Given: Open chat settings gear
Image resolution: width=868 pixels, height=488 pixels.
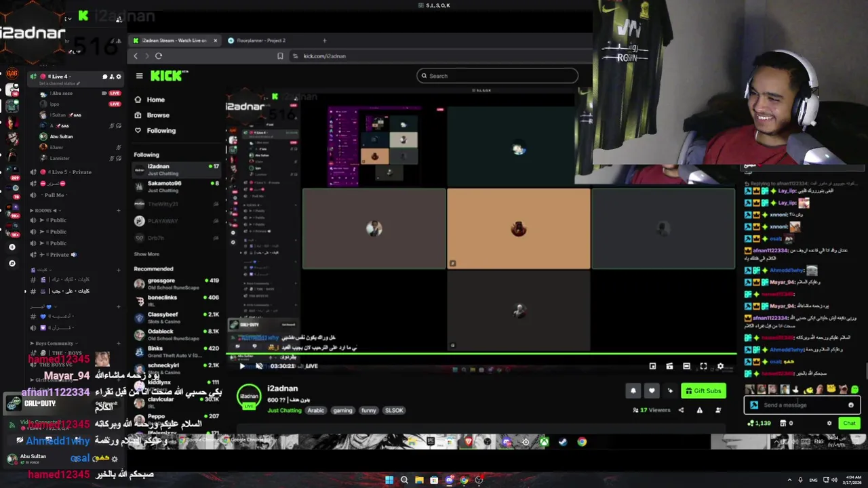Looking at the screenshot, I should pos(829,423).
